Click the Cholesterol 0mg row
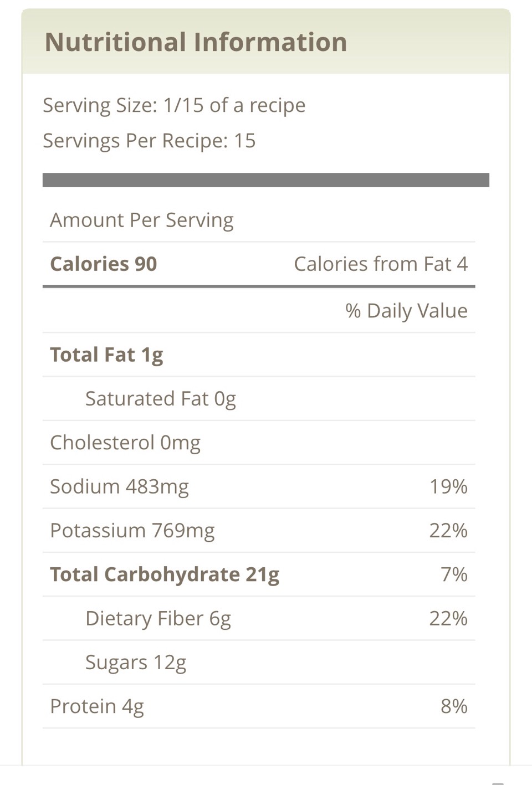 coord(259,443)
